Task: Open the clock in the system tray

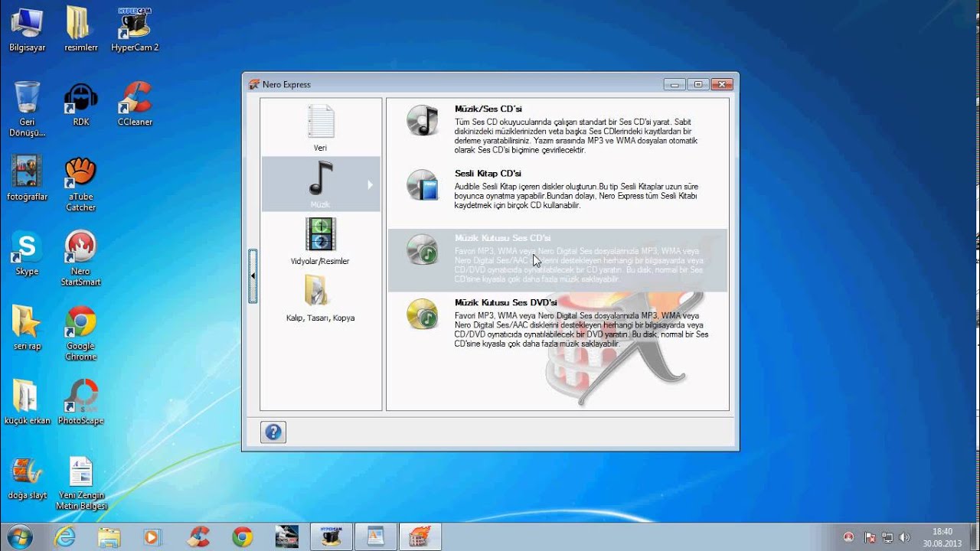Action: pos(941,536)
